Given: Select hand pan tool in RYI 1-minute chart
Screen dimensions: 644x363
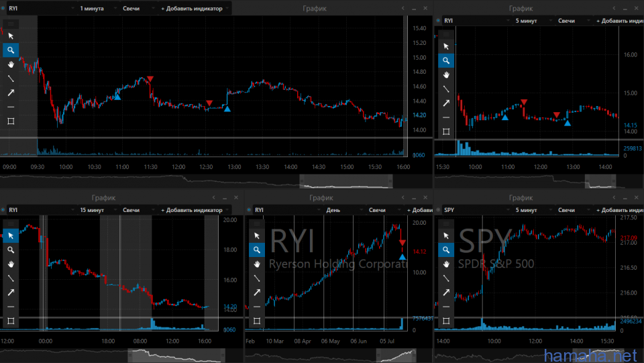Looking at the screenshot, I should coord(11,64).
